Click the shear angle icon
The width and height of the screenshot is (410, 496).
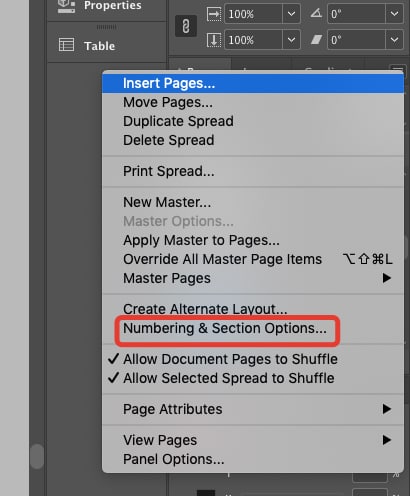tap(316, 40)
